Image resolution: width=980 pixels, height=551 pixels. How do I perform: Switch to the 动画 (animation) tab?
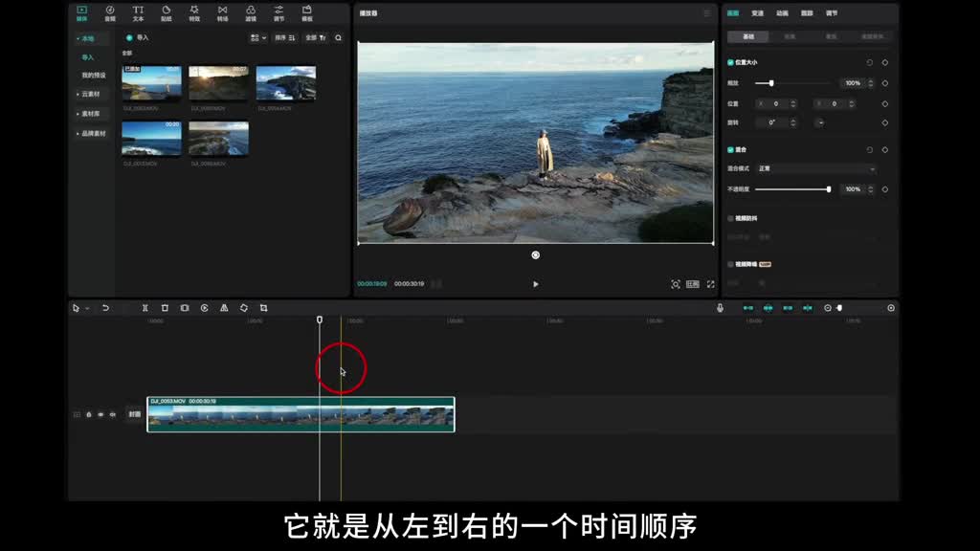tap(782, 13)
